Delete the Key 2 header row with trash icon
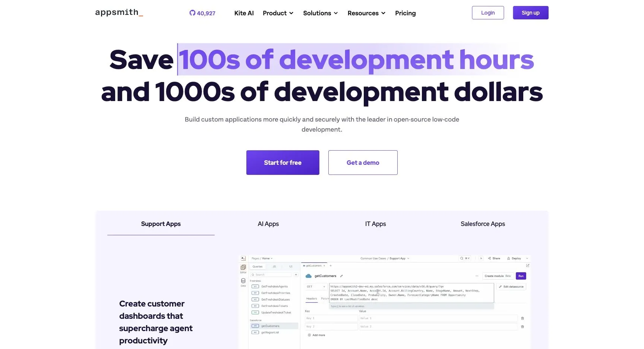The image size is (644, 349). tap(523, 327)
